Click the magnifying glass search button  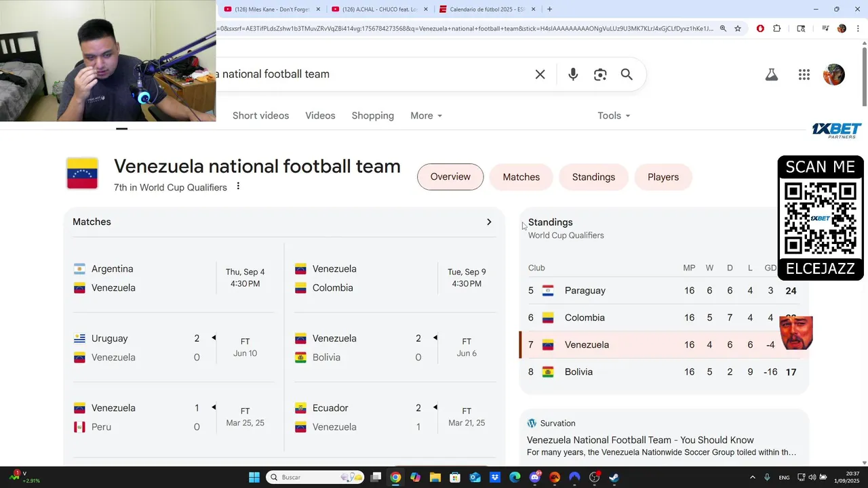pos(627,75)
